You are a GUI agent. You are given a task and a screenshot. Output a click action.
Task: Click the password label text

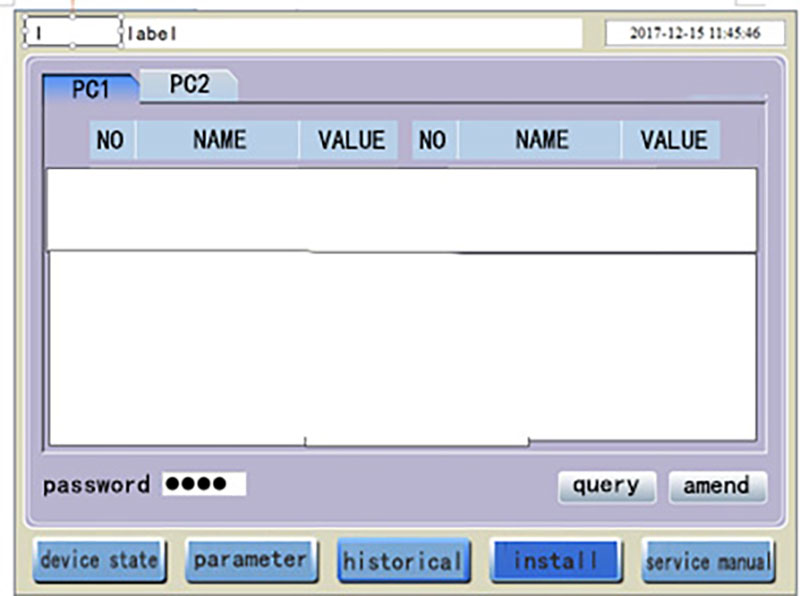click(x=96, y=485)
